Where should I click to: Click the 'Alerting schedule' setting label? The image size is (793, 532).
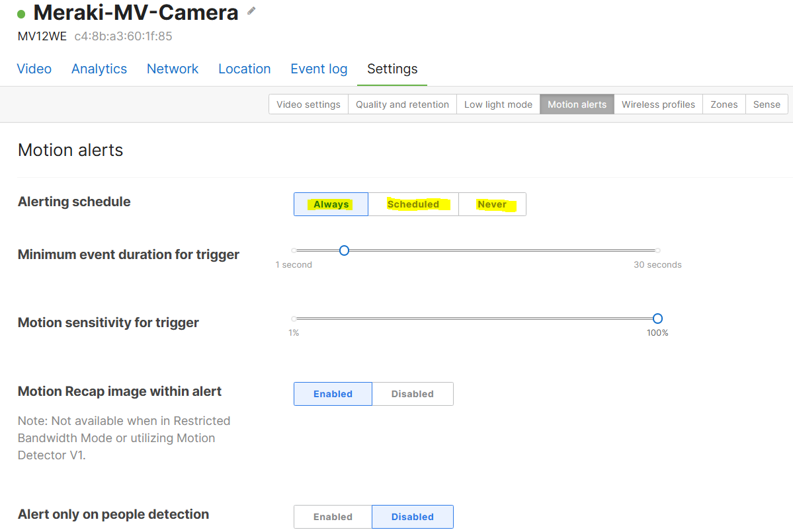point(74,202)
